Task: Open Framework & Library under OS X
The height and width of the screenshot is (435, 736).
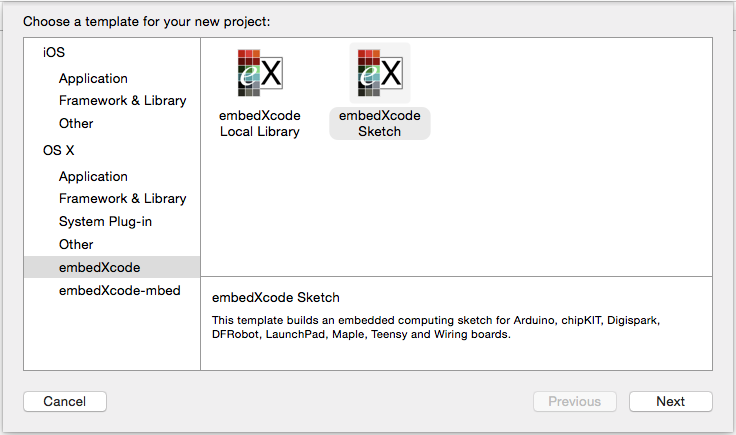Action: coord(123,198)
